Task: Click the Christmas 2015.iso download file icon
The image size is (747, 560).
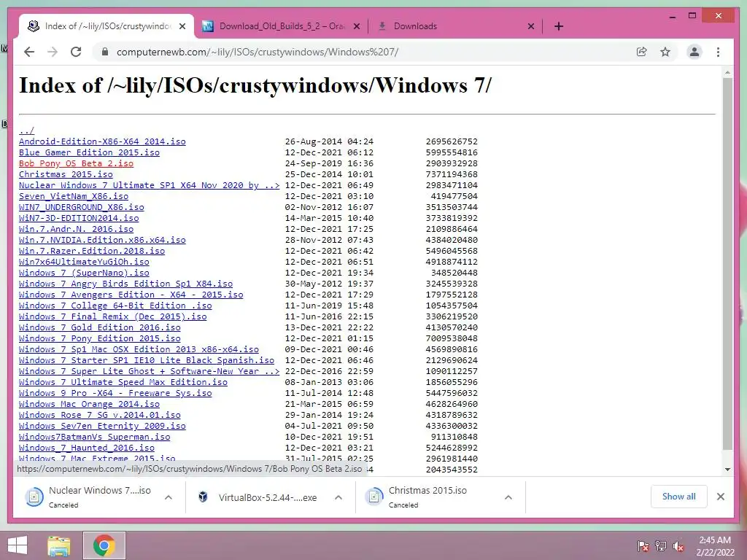Action: [x=374, y=497]
